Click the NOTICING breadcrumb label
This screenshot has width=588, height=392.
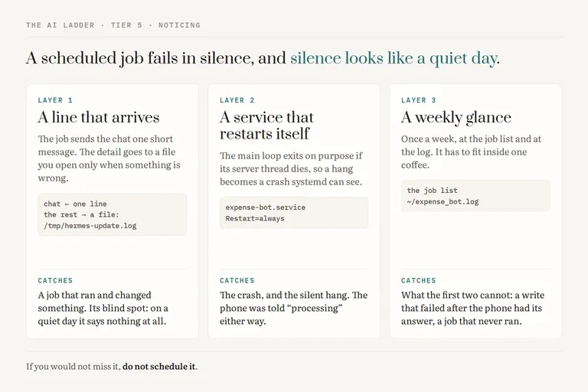[x=179, y=25]
